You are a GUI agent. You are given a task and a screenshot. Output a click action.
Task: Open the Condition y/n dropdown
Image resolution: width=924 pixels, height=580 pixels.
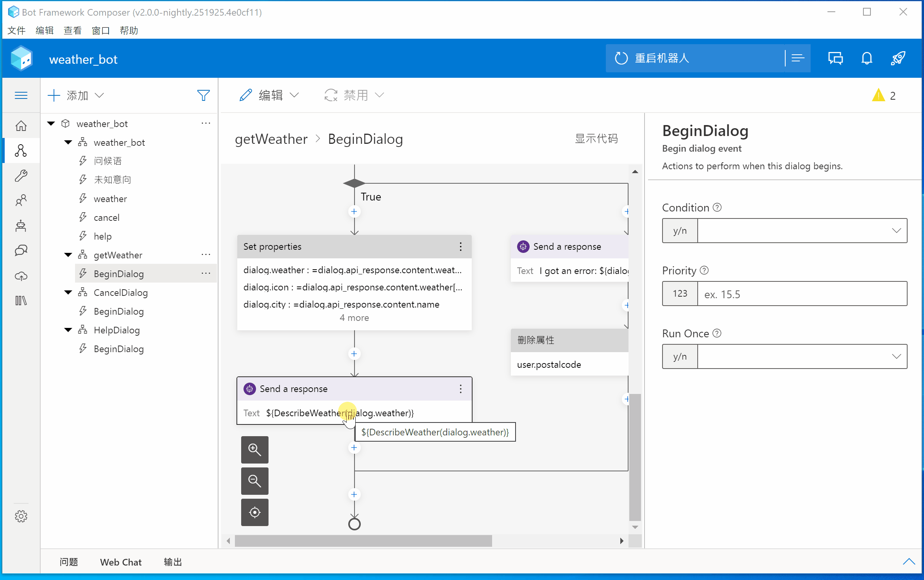896,231
